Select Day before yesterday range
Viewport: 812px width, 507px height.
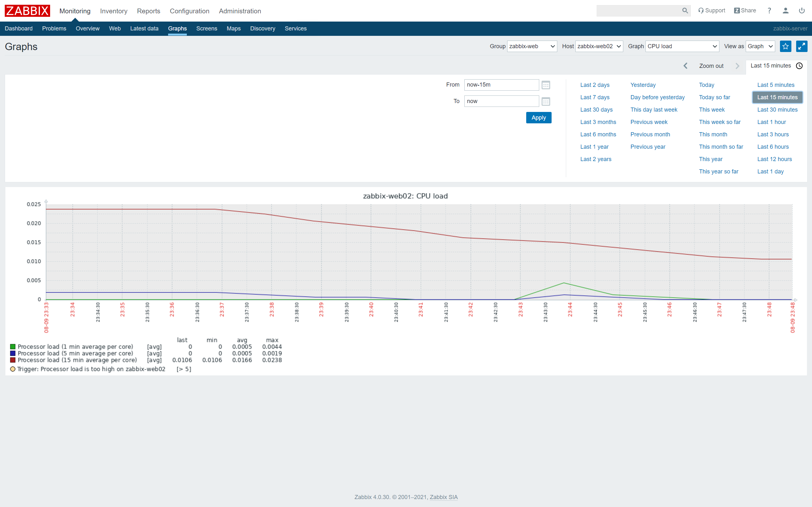click(658, 98)
